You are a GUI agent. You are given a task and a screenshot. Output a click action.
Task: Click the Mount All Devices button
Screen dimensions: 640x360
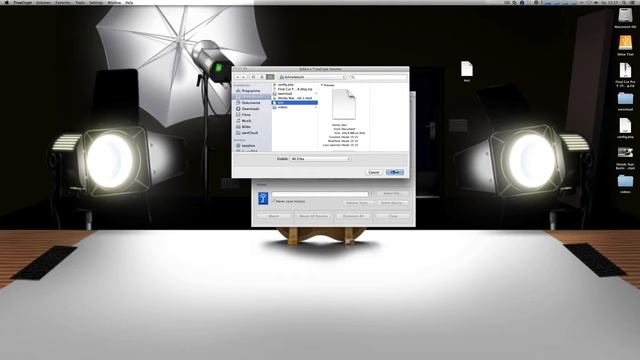click(313, 216)
